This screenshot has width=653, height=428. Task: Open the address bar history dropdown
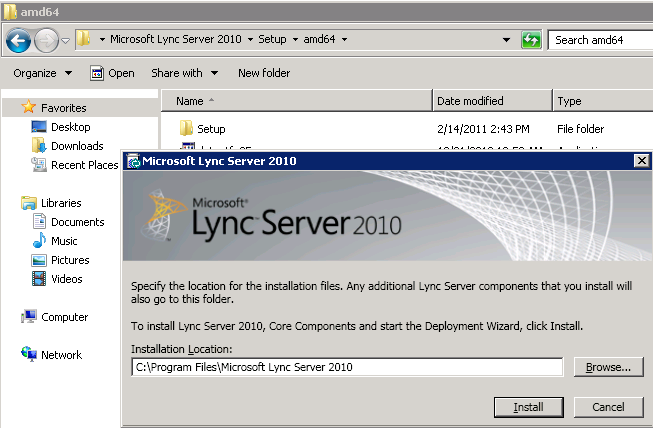coord(506,40)
